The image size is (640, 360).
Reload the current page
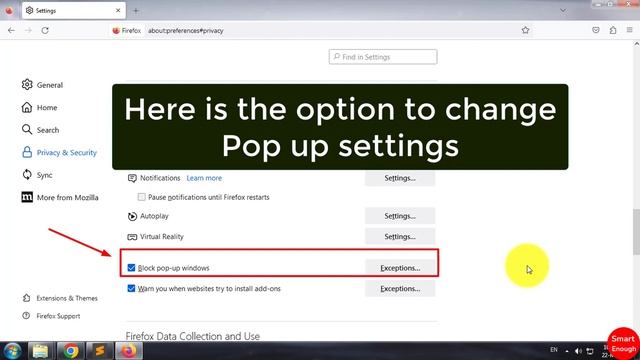45,31
